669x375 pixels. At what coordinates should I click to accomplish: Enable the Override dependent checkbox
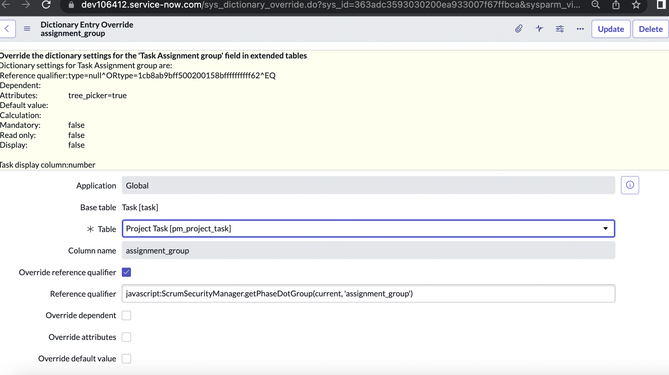click(126, 315)
